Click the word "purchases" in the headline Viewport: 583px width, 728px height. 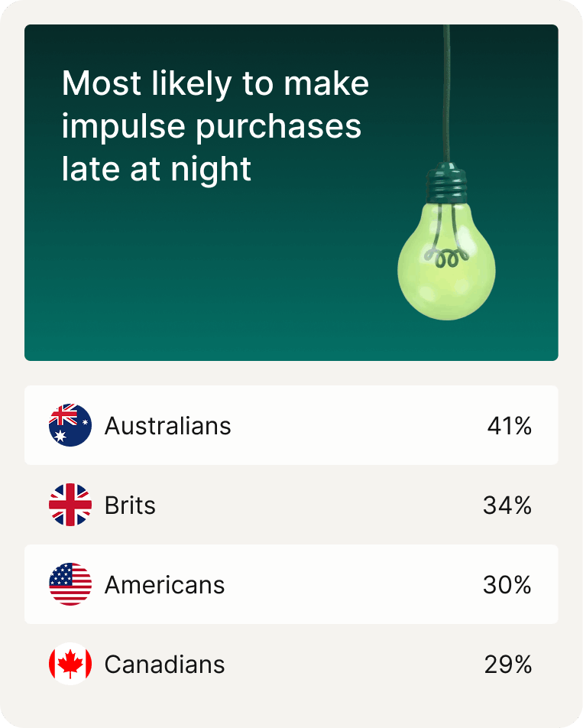(278, 127)
